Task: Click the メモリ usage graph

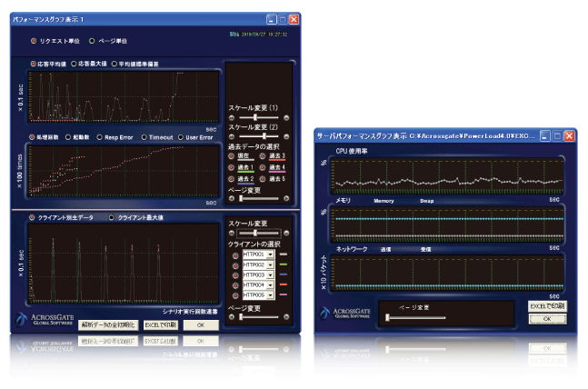Action: tap(447, 224)
